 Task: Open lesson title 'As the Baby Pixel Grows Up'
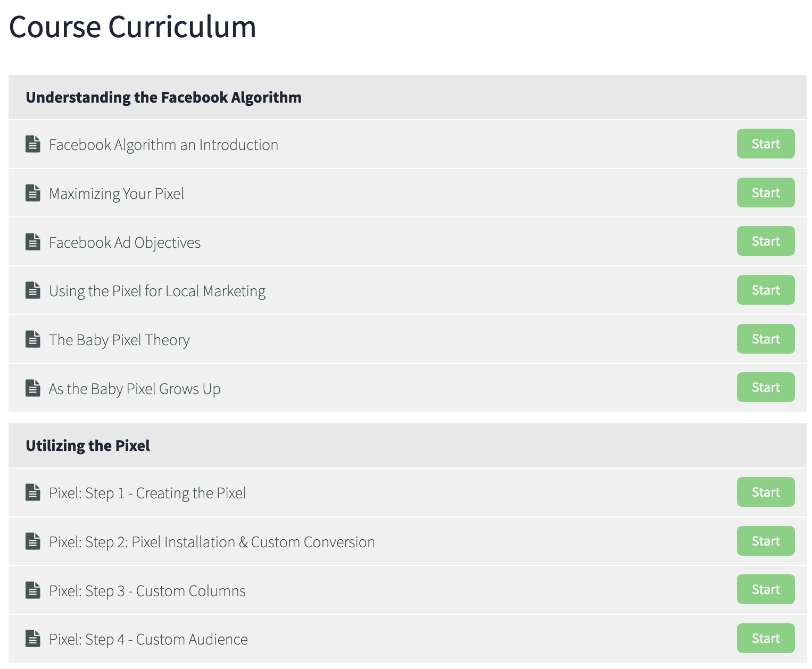point(135,389)
